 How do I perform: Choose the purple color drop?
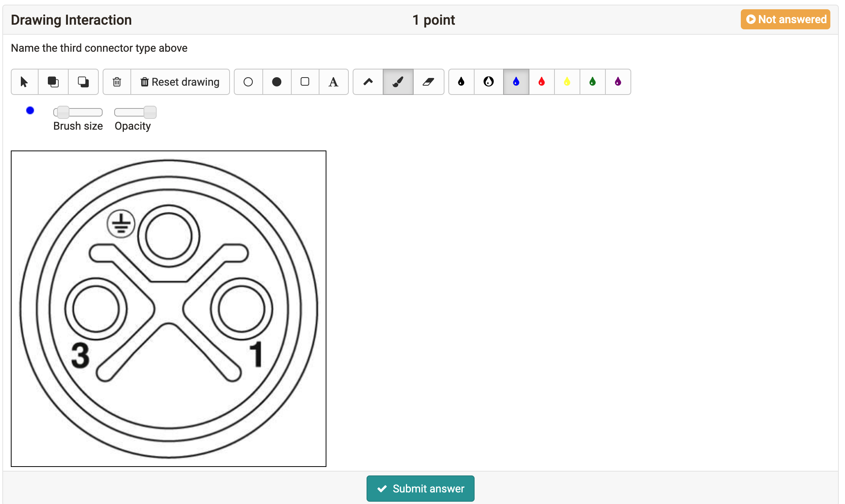point(618,82)
